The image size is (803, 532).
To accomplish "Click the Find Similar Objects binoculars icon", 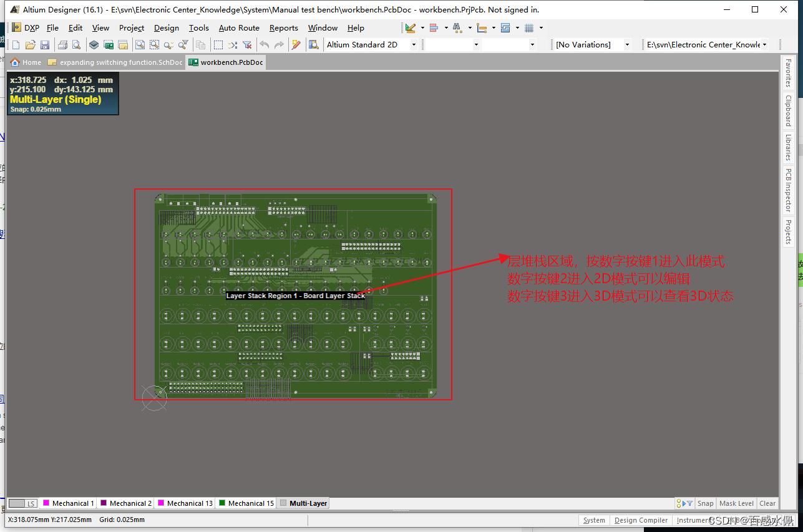I will click(457, 28).
